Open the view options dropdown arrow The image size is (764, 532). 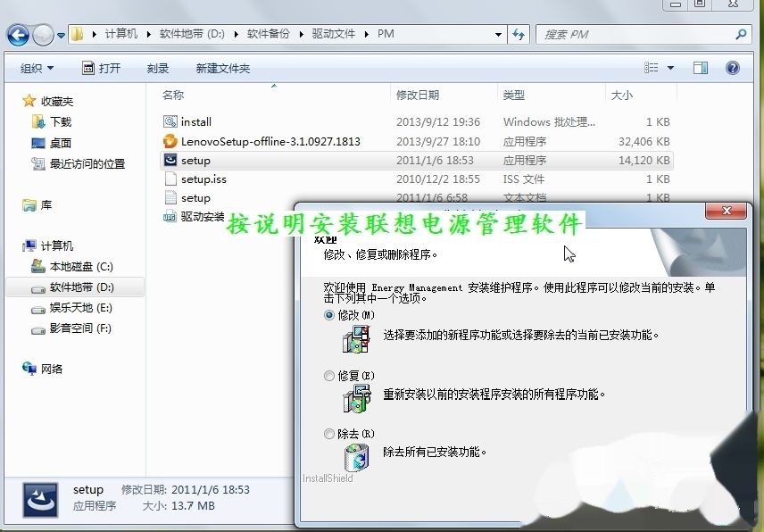point(670,68)
